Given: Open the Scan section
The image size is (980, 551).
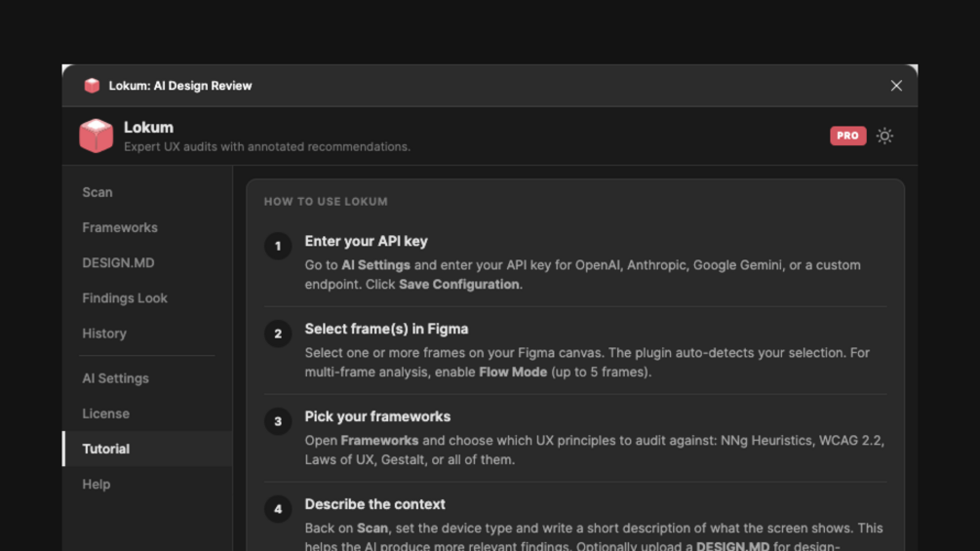Looking at the screenshot, I should coord(98,192).
